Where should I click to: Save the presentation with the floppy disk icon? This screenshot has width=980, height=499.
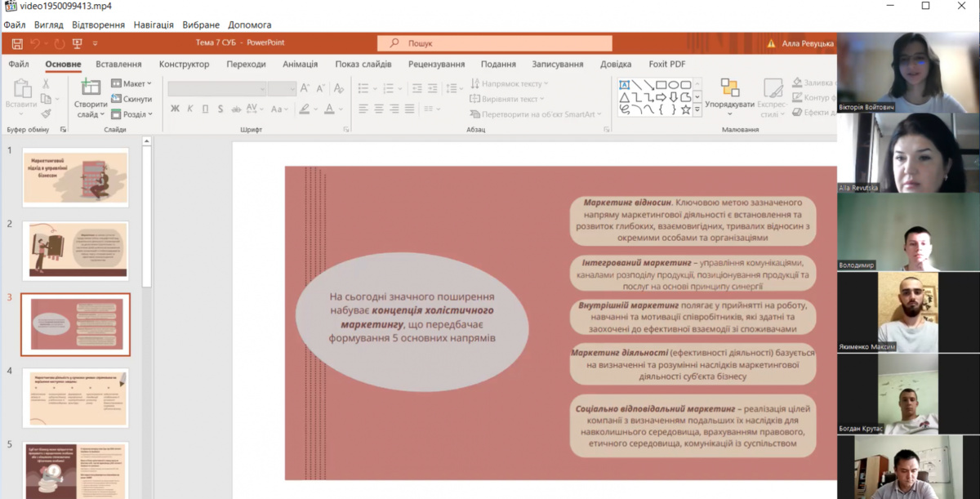18,43
